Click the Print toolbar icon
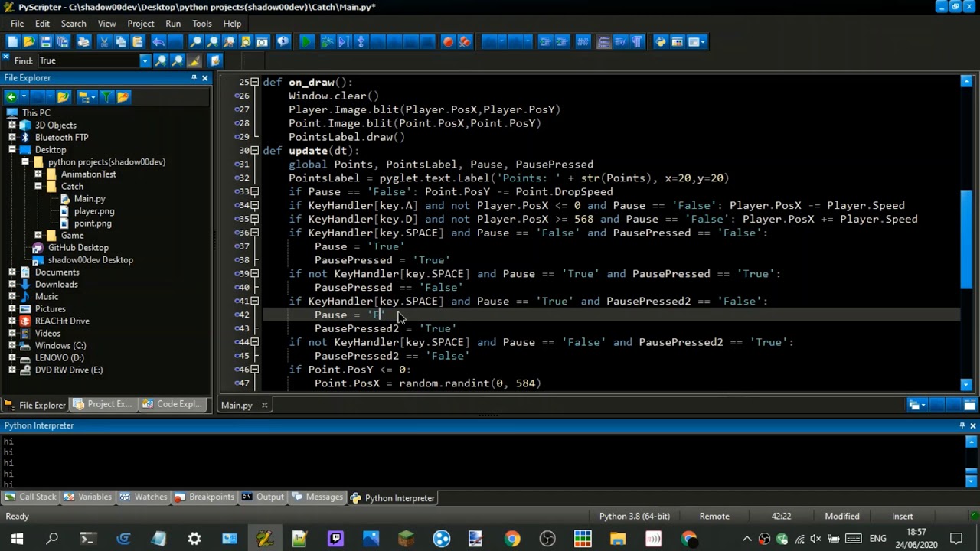 [83, 41]
